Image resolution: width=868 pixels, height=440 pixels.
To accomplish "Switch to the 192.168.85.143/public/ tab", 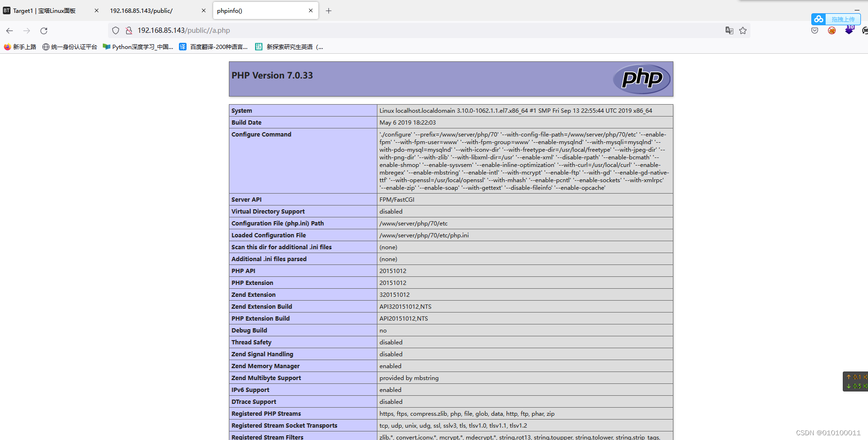I will tap(157, 10).
